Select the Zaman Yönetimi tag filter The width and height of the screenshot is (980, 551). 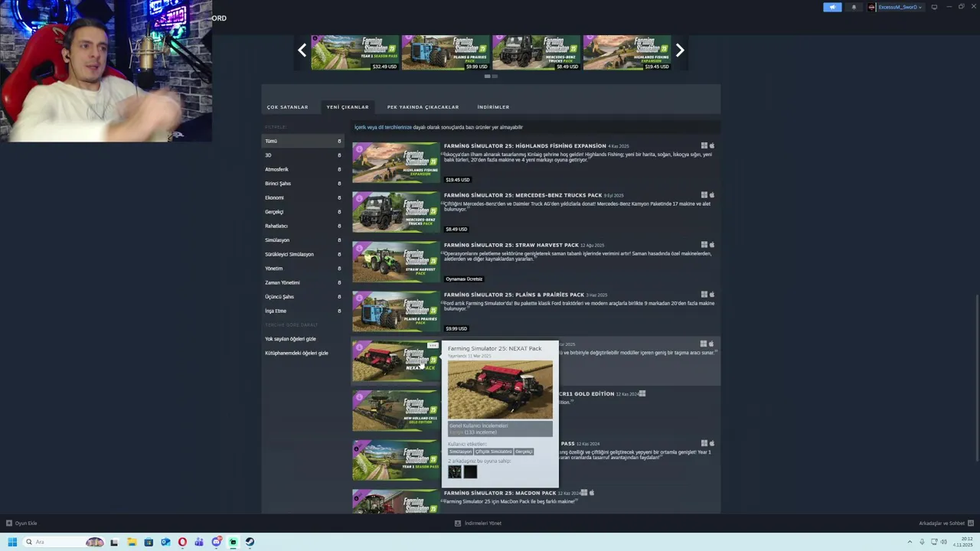303,282
